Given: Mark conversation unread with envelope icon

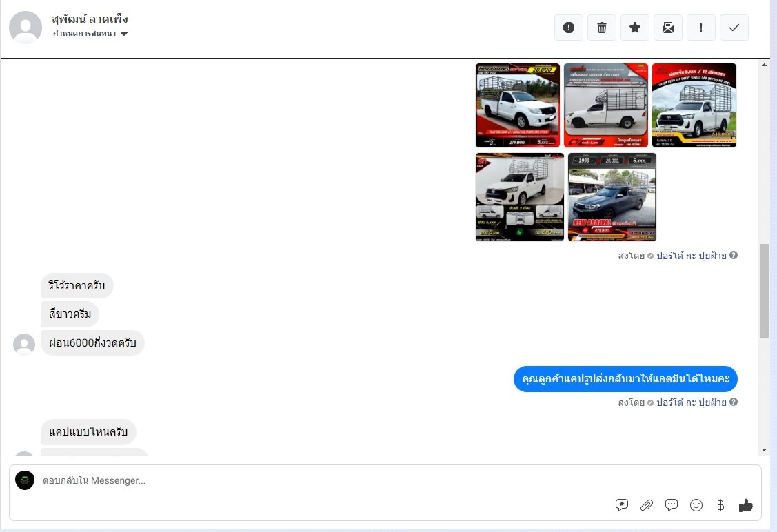Looking at the screenshot, I should (x=668, y=28).
